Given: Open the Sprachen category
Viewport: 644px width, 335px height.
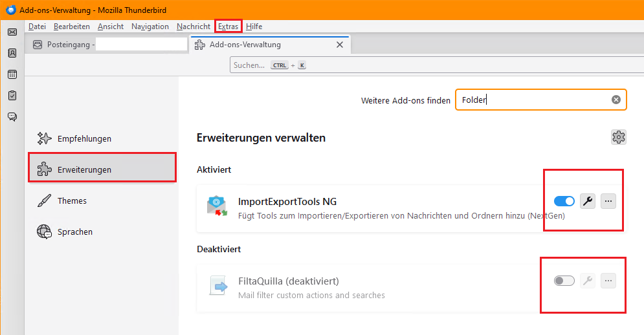Looking at the screenshot, I should click(x=102, y=232).
